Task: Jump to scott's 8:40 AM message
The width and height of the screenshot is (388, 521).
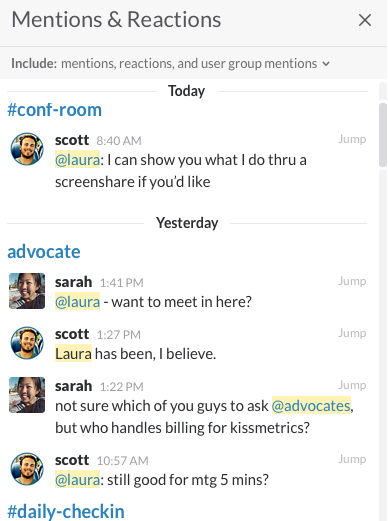Action: coord(352,139)
